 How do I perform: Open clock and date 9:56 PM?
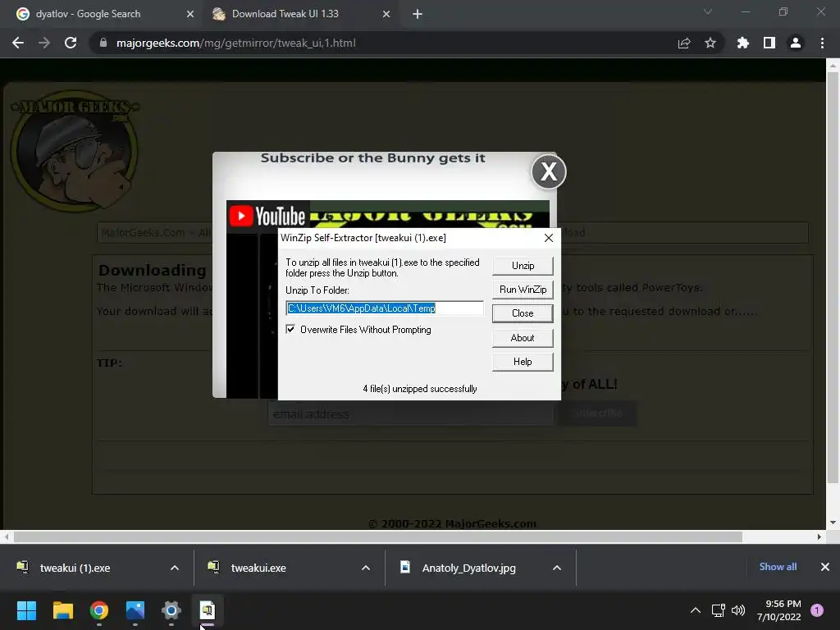[779, 610]
